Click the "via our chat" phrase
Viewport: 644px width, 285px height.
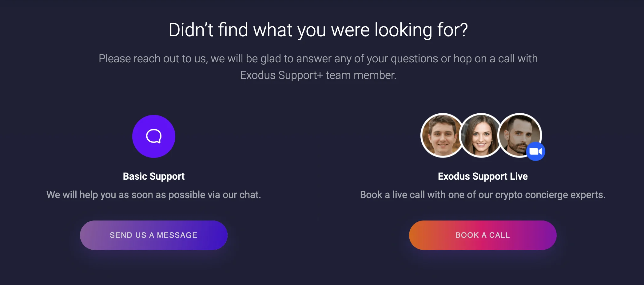234,195
